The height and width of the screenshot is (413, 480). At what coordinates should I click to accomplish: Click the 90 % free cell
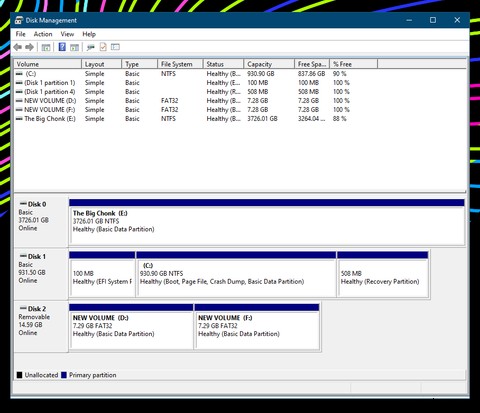pyautogui.click(x=340, y=74)
